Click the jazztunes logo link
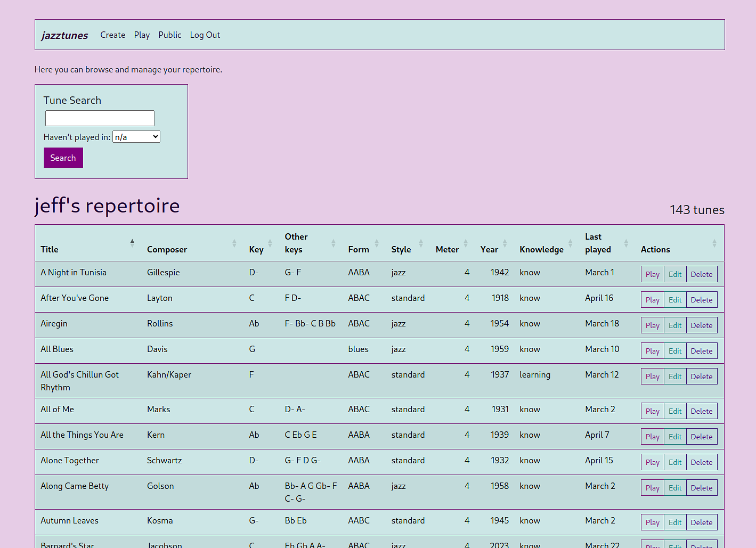 [65, 36]
